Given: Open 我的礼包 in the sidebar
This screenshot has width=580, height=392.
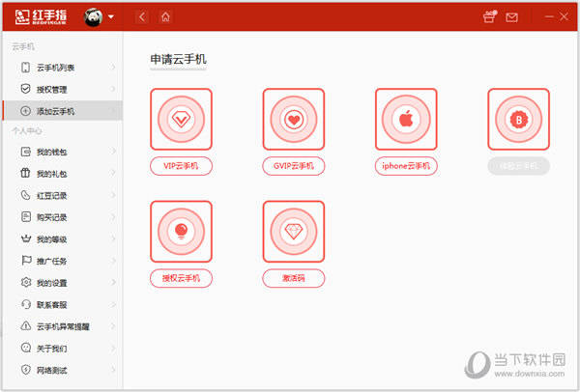Looking at the screenshot, I should click(x=63, y=174).
